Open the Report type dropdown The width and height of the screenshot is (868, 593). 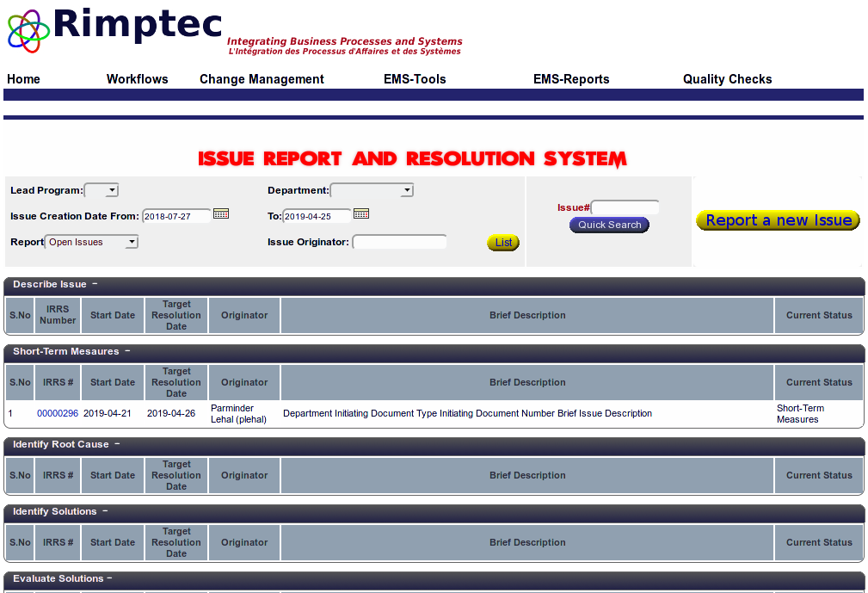[x=91, y=242]
